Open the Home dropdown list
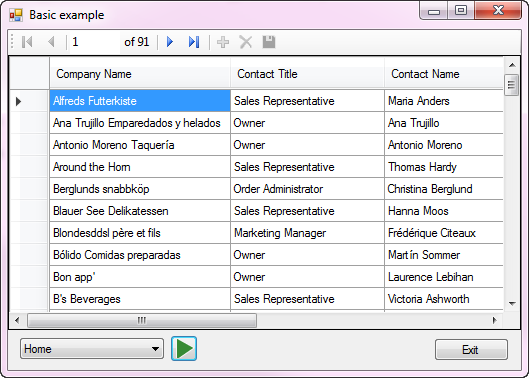 pos(92,349)
